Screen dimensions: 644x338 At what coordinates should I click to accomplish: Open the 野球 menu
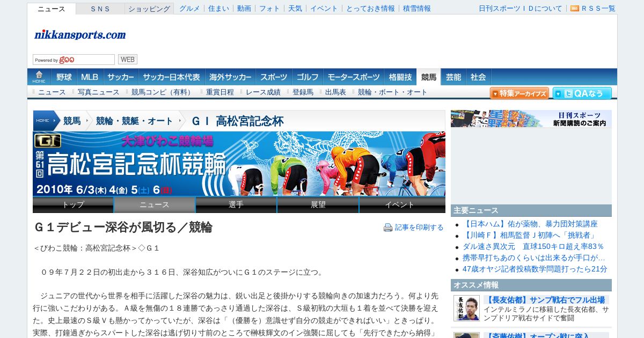click(64, 77)
